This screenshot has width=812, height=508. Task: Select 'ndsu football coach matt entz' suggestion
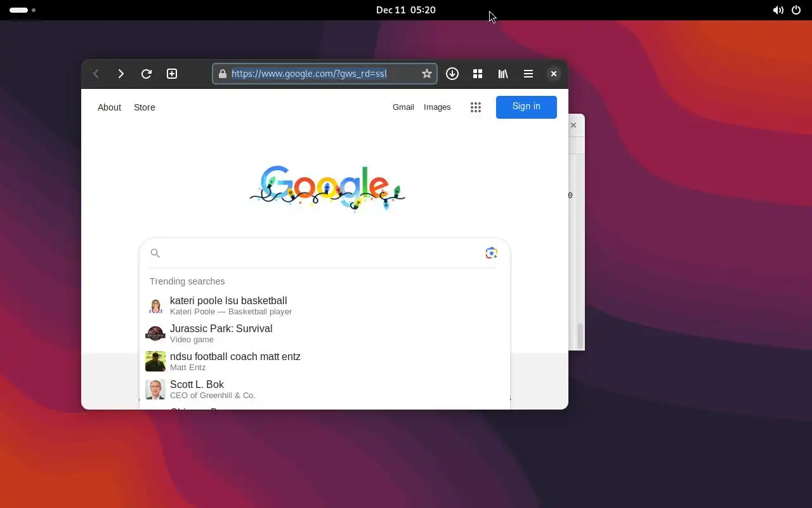(x=325, y=361)
